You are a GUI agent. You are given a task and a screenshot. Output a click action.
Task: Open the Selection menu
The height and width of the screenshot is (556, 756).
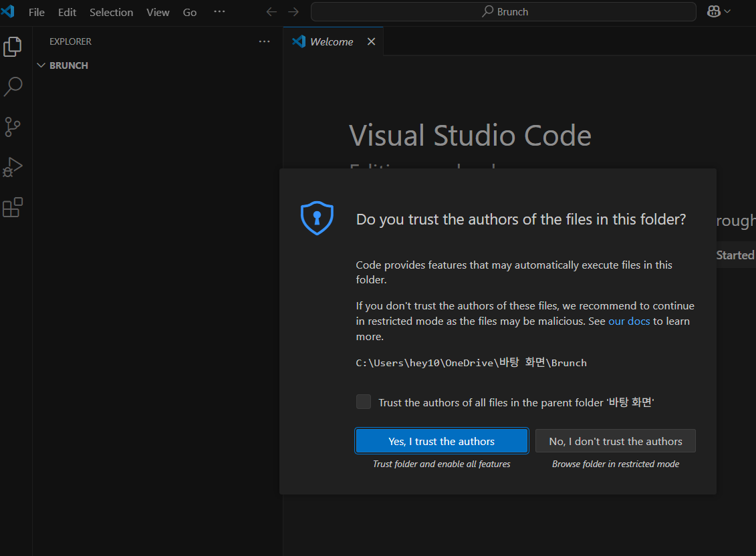(111, 12)
